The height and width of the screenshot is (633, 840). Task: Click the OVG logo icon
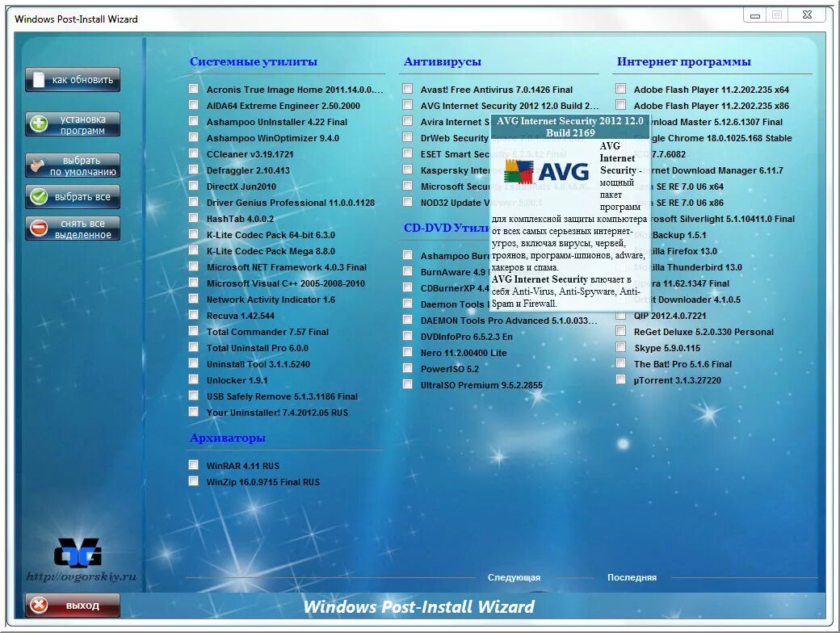(x=78, y=553)
